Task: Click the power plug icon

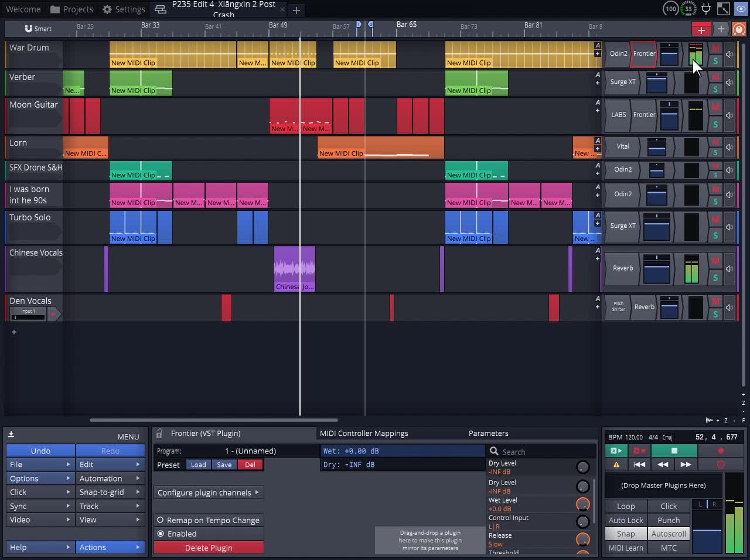Action: pyautogui.click(x=706, y=9)
